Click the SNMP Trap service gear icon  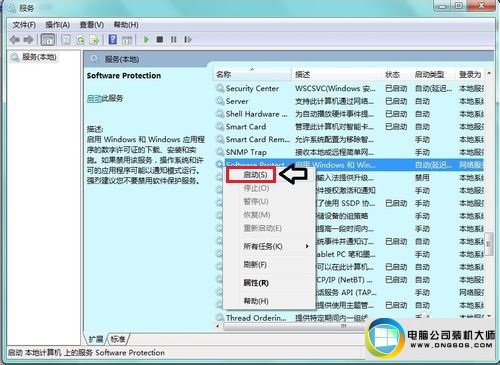pyautogui.click(x=220, y=152)
